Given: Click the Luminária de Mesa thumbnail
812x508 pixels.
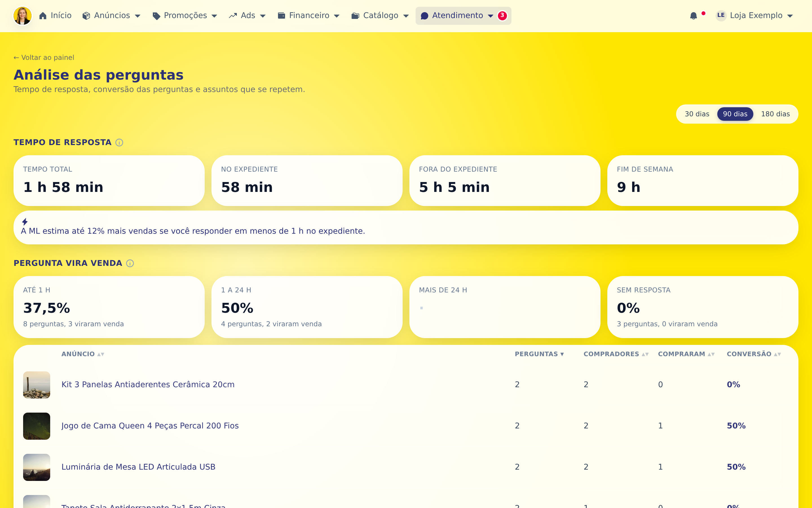Looking at the screenshot, I should coord(37,467).
